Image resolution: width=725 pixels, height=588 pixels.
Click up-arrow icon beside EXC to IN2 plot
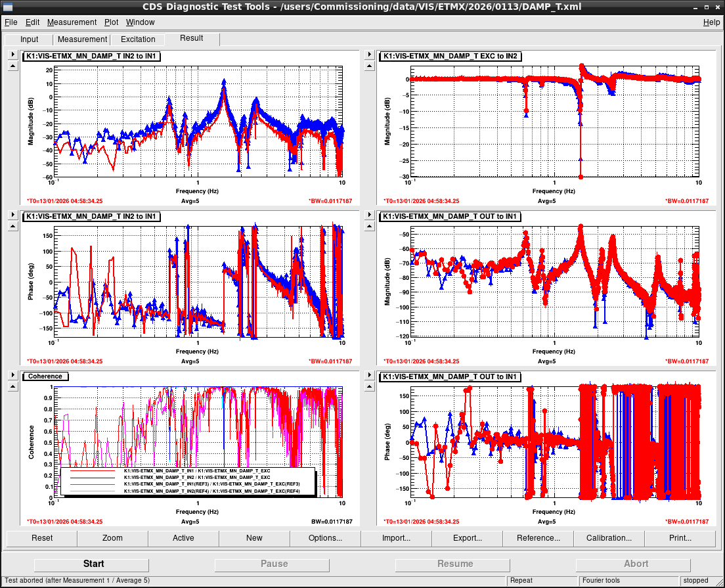click(x=370, y=66)
